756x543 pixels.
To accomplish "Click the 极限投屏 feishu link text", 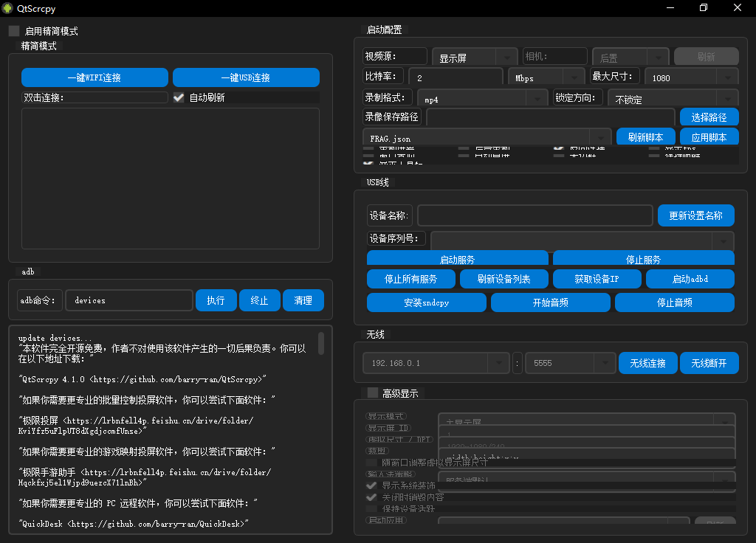I will pos(136,426).
